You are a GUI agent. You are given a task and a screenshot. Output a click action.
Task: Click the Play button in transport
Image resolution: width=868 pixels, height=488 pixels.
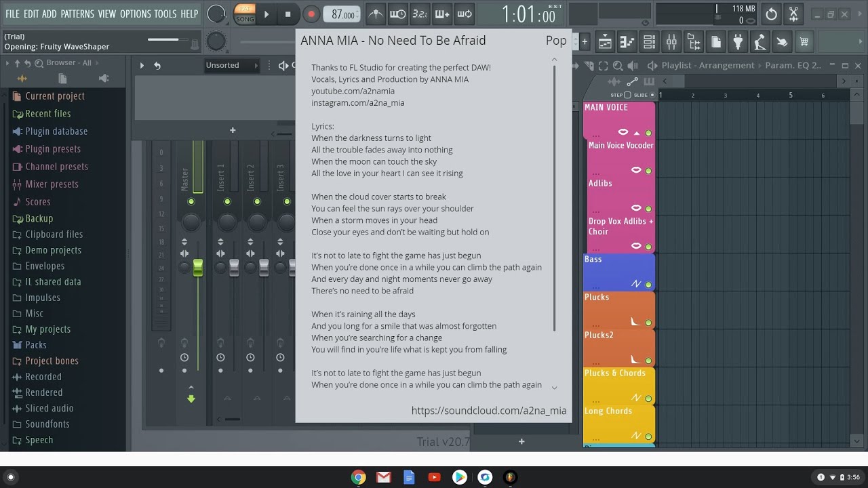(267, 14)
